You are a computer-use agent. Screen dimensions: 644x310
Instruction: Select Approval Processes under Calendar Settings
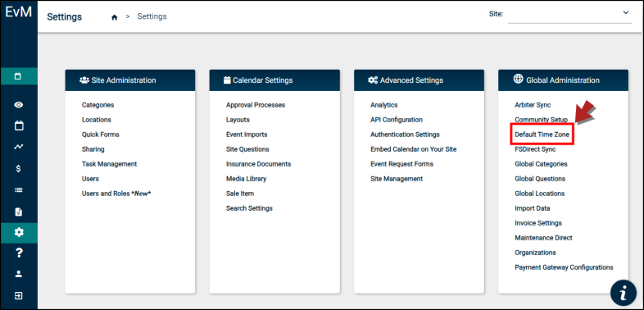[x=256, y=105]
